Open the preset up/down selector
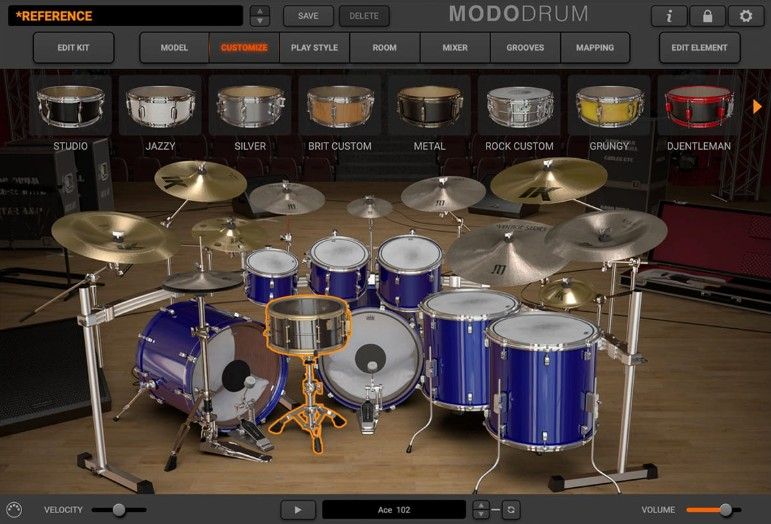The image size is (771, 524). pos(259,16)
